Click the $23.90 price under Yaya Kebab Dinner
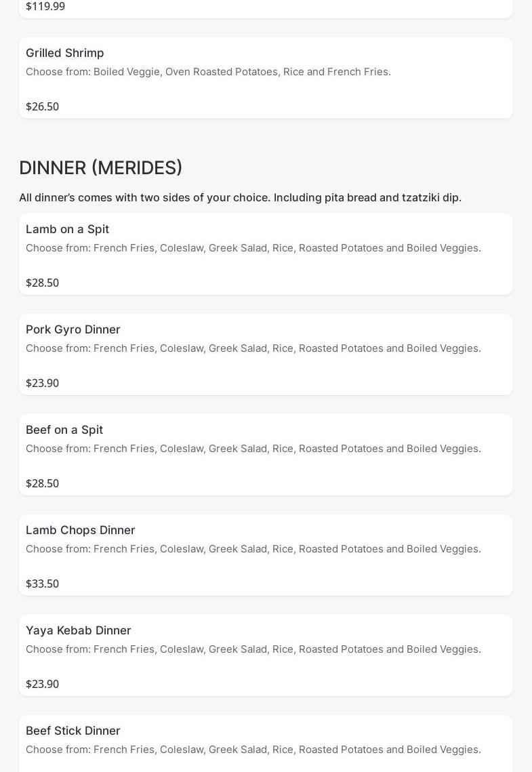532x772 pixels. coord(42,684)
